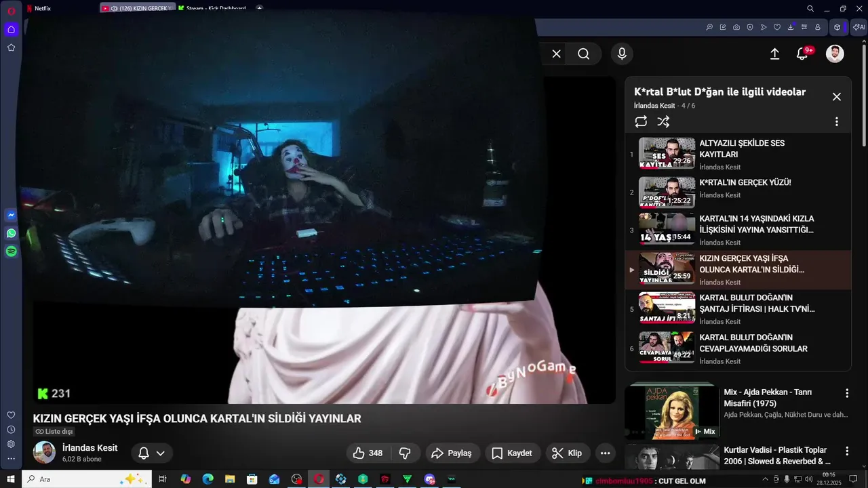
Task: Click the heart bookmark icon in address bar
Action: pos(777,27)
